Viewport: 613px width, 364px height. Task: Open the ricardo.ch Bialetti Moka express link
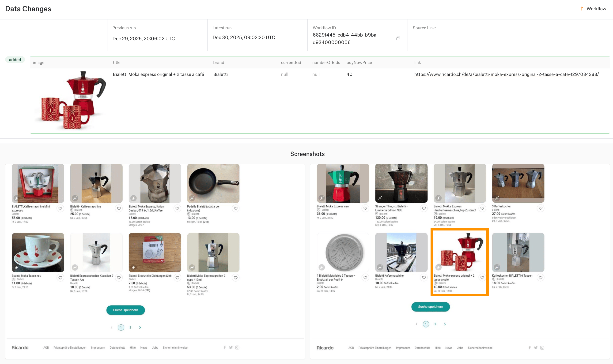tap(507, 74)
